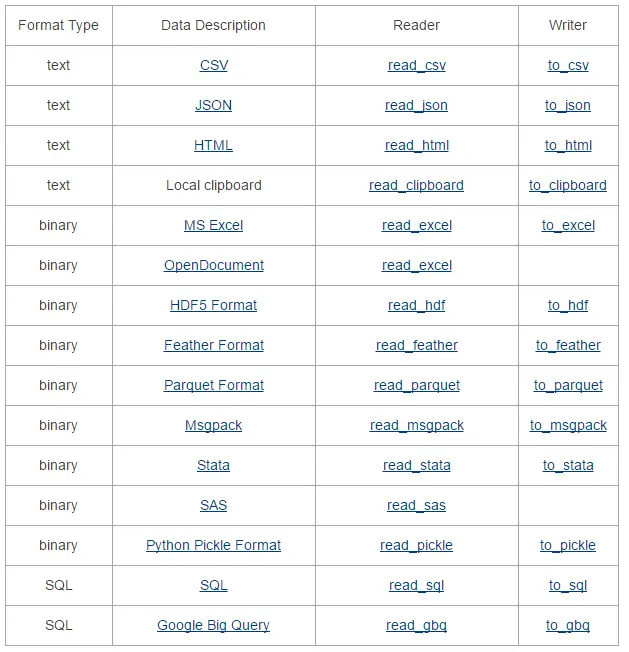Open the JSON description link

point(213,105)
